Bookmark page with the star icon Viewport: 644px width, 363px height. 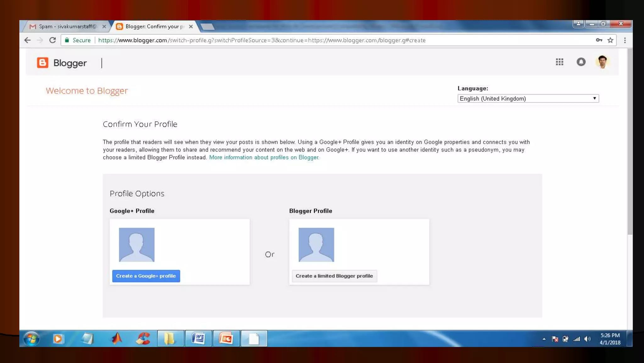[610, 40]
